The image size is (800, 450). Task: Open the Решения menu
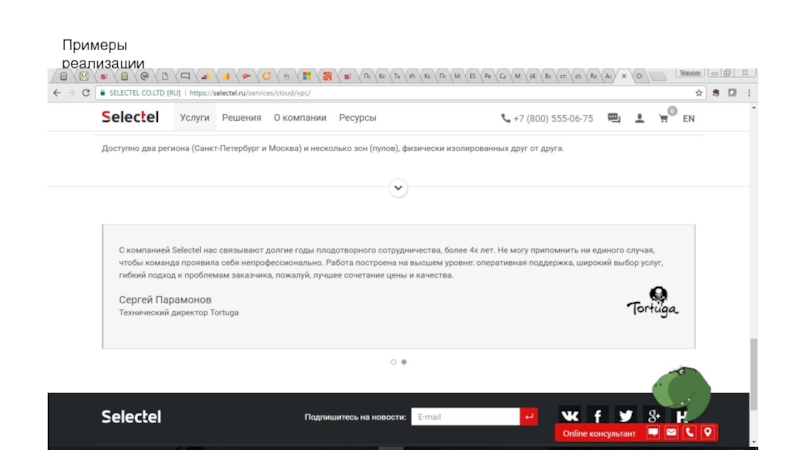241,117
